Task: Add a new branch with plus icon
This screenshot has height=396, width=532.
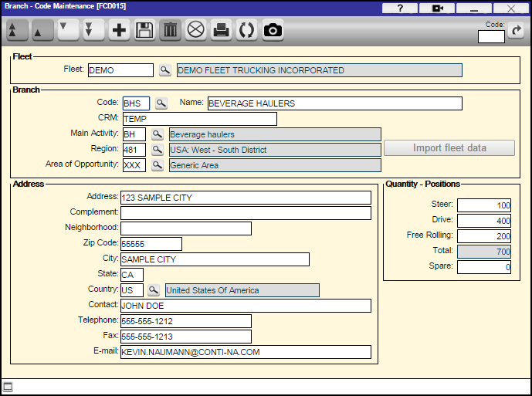Action: 119,31
